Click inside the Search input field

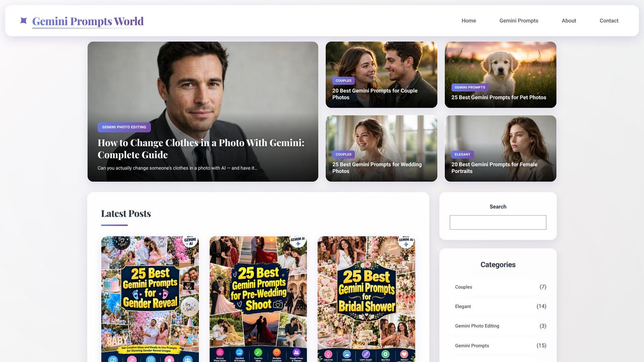coord(498,222)
